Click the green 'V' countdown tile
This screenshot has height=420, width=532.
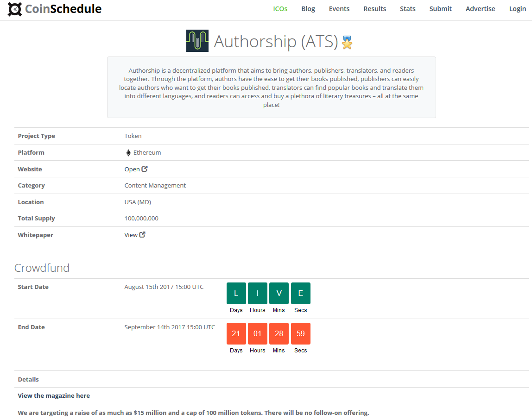[279, 293]
